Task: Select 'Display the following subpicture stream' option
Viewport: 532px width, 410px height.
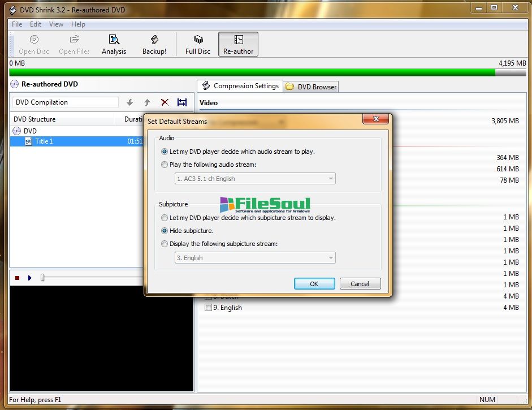Action: tap(165, 244)
